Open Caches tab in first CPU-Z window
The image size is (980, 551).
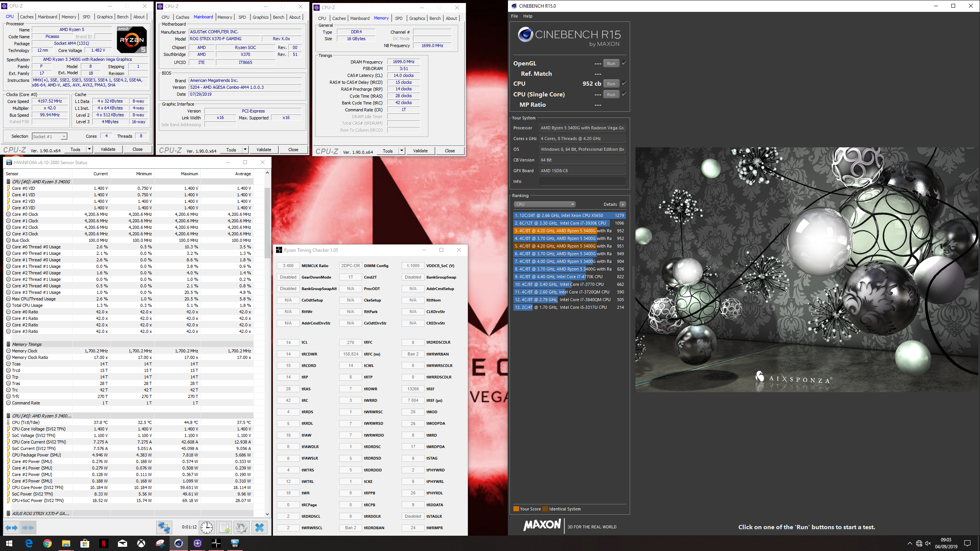tap(27, 17)
